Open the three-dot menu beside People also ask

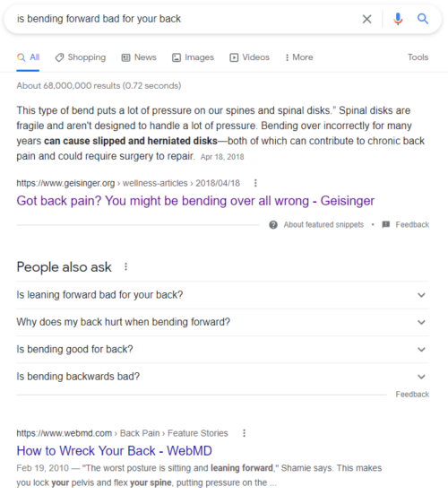[126, 266]
